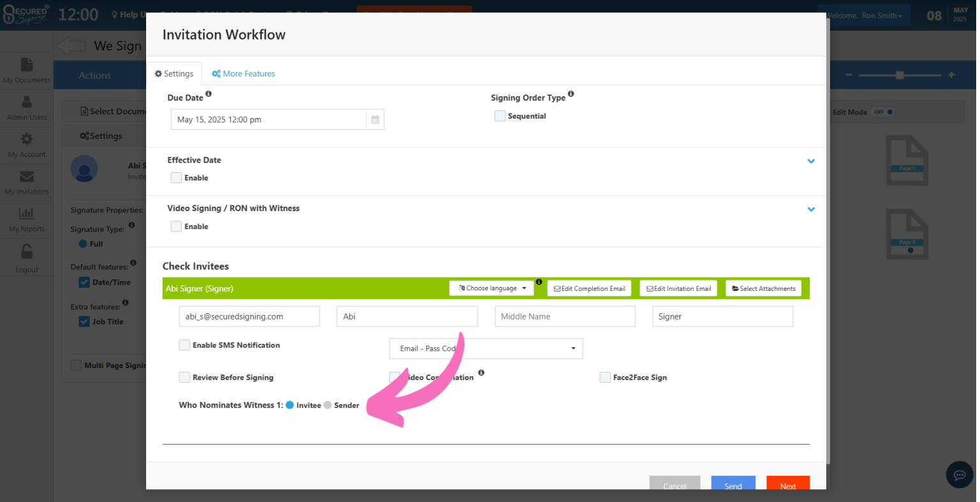Click the Middle Name input field

point(565,316)
